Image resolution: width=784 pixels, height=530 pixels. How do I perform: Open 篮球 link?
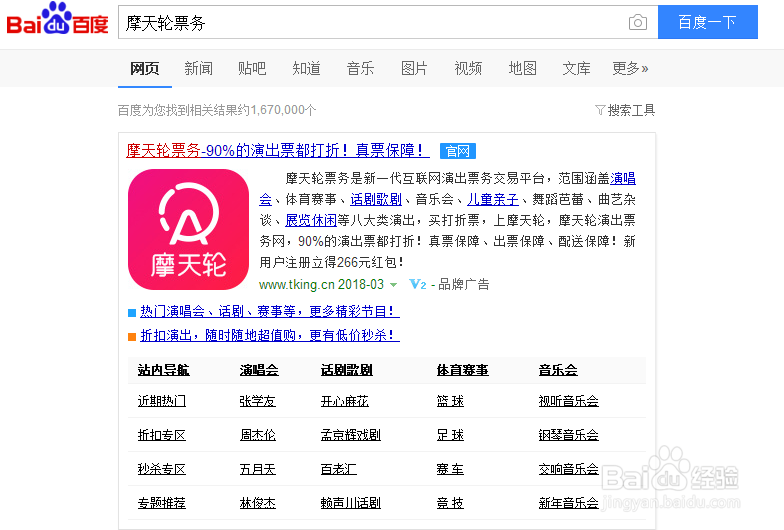pos(450,401)
